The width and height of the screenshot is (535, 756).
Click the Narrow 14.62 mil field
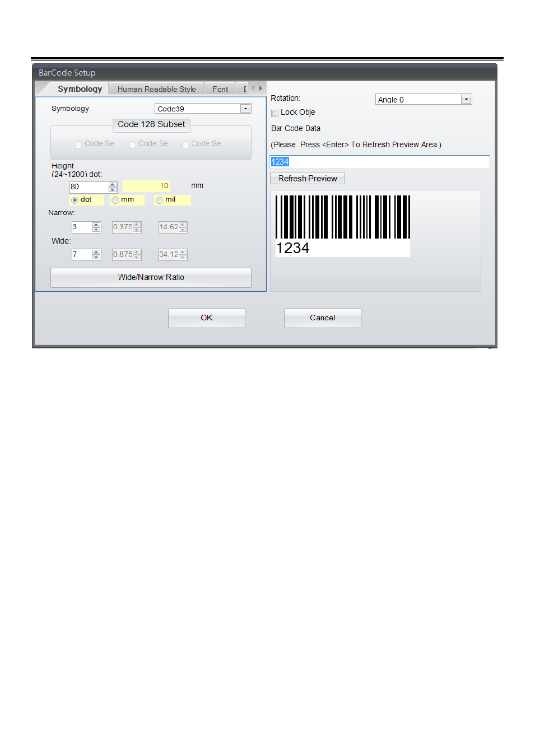(x=169, y=227)
